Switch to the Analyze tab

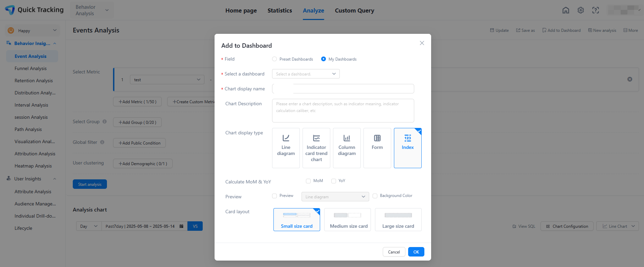tap(313, 10)
